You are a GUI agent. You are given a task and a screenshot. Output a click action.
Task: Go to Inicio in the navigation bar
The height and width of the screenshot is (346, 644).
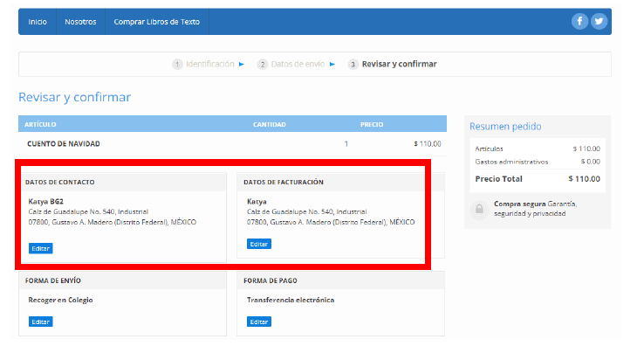(38, 22)
